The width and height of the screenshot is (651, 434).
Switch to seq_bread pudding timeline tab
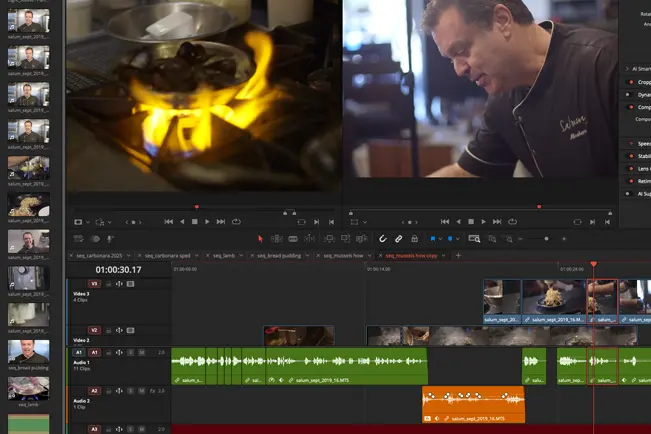[x=279, y=255]
